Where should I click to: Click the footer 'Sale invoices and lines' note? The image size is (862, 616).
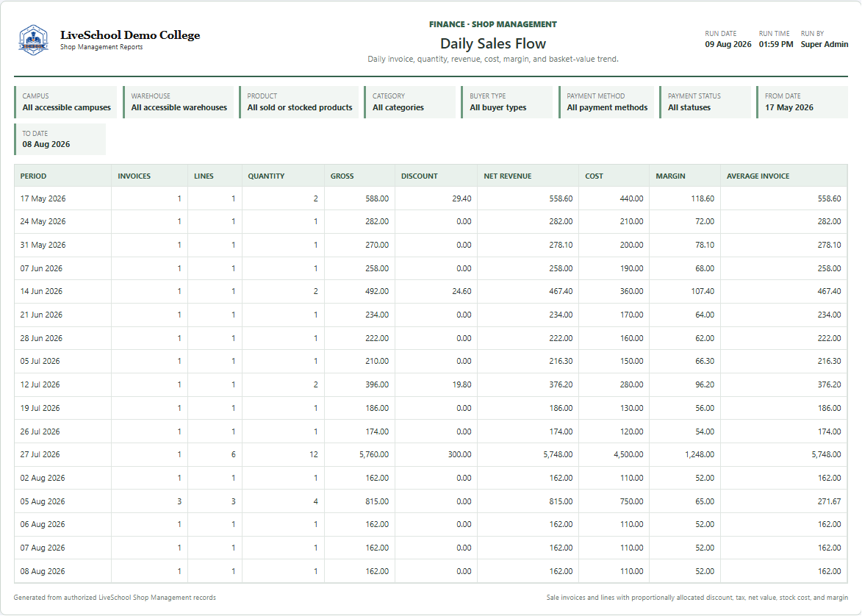point(697,598)
